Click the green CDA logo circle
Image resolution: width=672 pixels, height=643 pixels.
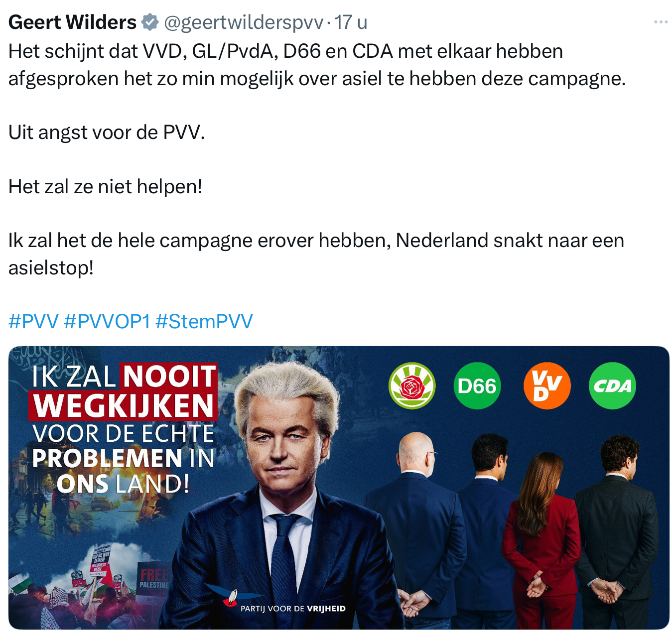point(612,386)
